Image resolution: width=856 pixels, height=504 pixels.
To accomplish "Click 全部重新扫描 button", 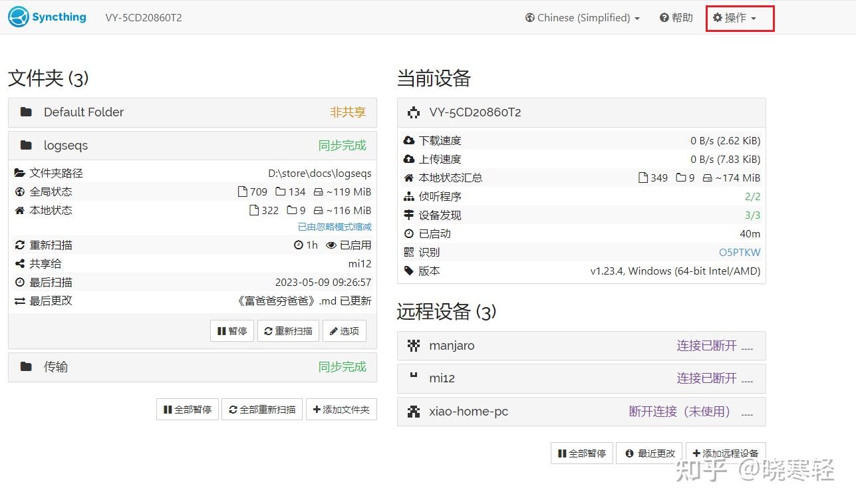I will click(x=262, y=409).
